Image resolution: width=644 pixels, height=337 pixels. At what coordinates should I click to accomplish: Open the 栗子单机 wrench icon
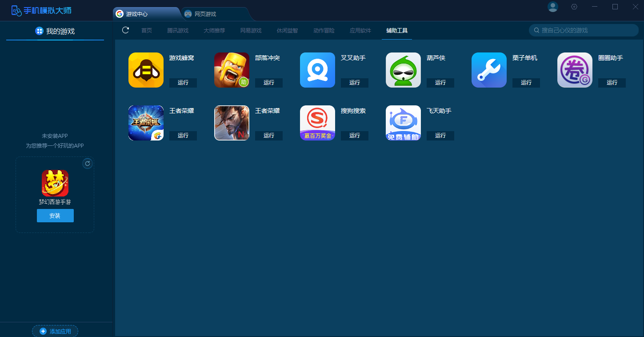click(489, 70)
